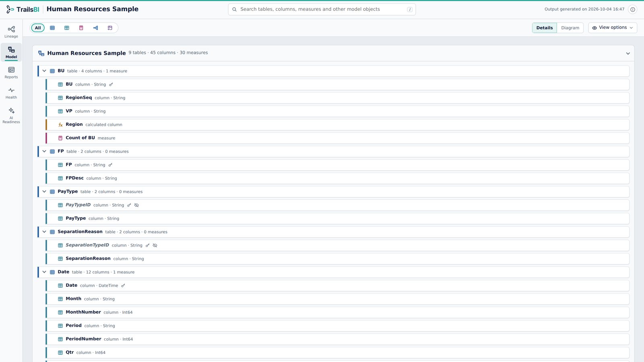Collapse the FP table
Image resolution: width=644 pixels, height=362 pixels.
(44, 151)
